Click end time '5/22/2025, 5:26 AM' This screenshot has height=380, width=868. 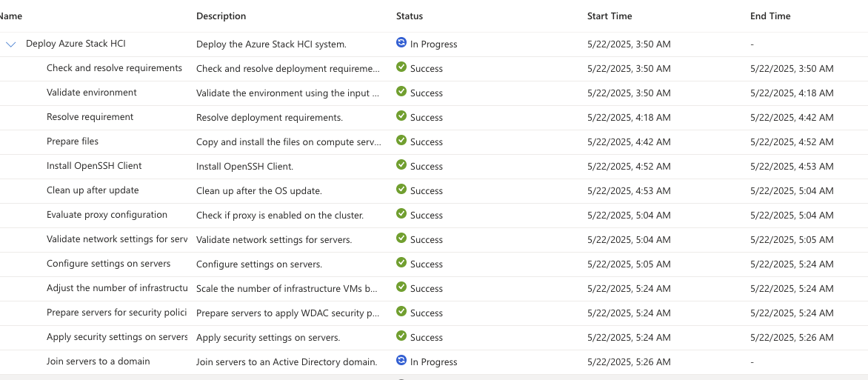point(792,337)
